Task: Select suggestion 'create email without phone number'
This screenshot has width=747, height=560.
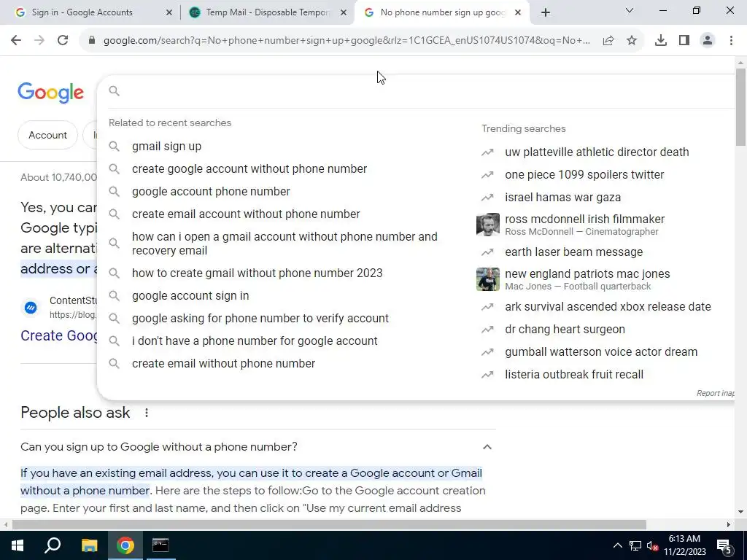Action: click(223, 364)
